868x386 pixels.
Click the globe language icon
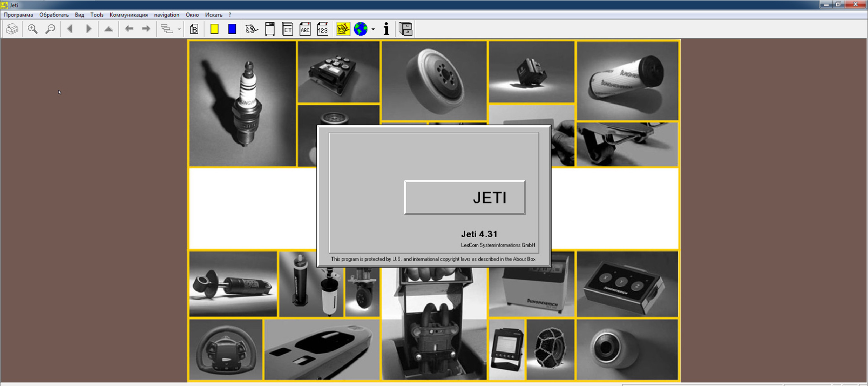[x=361, y=29]
